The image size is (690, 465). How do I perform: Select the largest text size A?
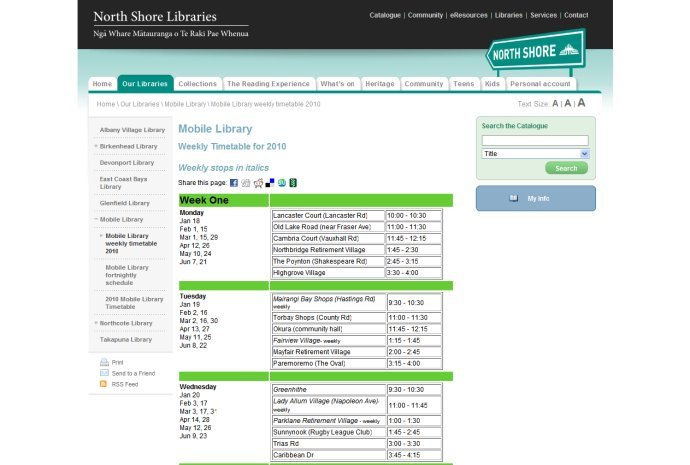pos(581,103)
